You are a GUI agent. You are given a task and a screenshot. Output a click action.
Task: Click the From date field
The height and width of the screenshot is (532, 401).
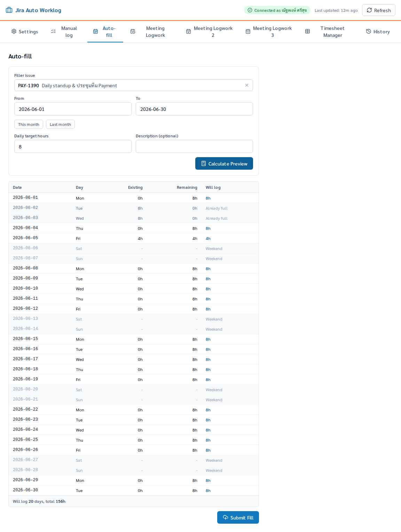click(x=73, y=109)
